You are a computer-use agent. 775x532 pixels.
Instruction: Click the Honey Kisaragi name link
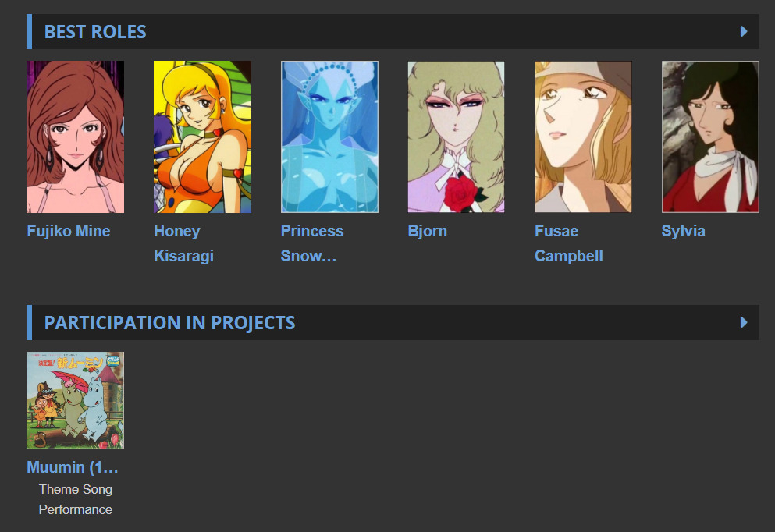click(184, 243)
